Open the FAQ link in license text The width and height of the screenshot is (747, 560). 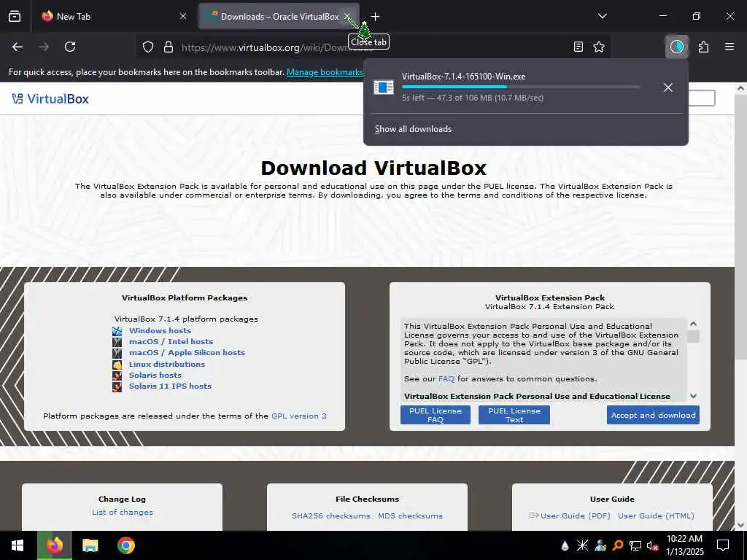coord(446,379)
